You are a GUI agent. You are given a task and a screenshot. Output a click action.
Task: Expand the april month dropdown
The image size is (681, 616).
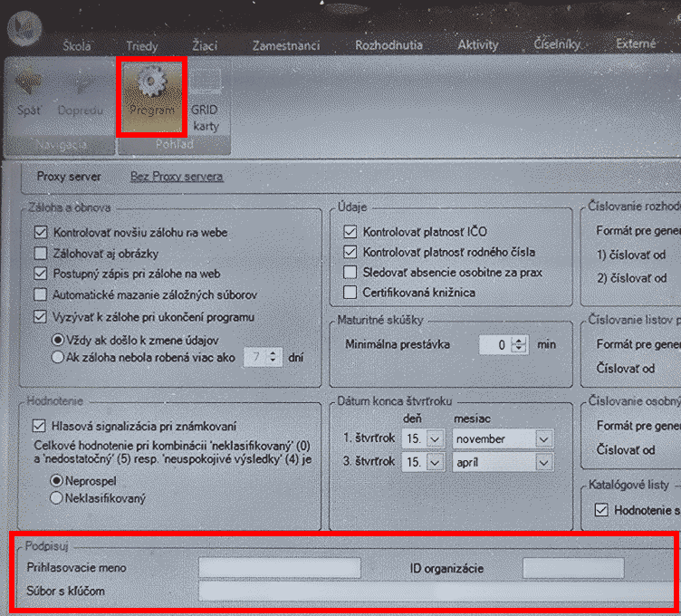tap(543, 462)
